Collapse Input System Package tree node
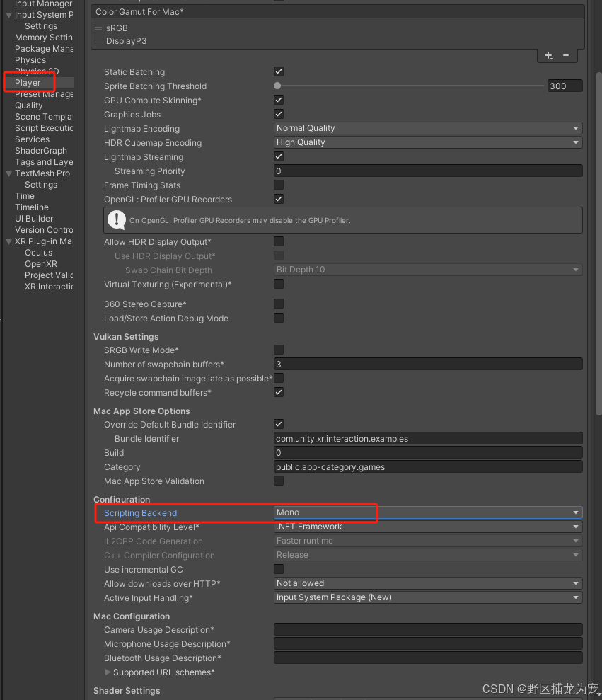This screenshot has width=602, height=700. [8, 15]
